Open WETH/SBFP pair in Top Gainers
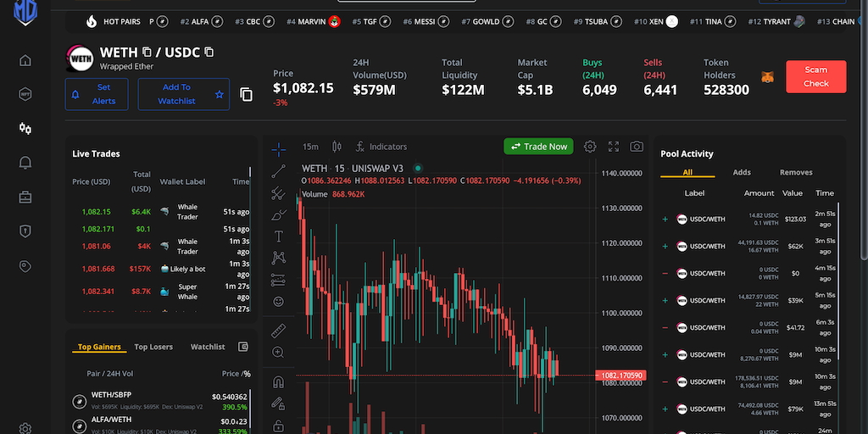The width and height of the screenshot is (868, 434). pos(160,402)
